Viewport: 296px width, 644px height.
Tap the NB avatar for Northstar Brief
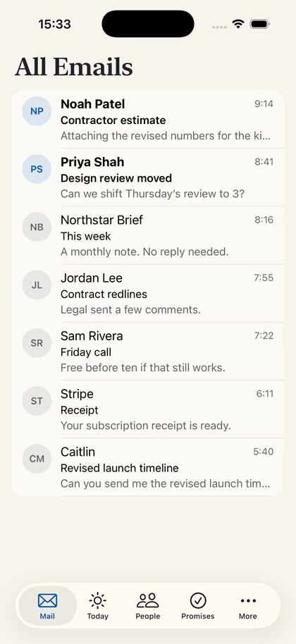(37, 227)
